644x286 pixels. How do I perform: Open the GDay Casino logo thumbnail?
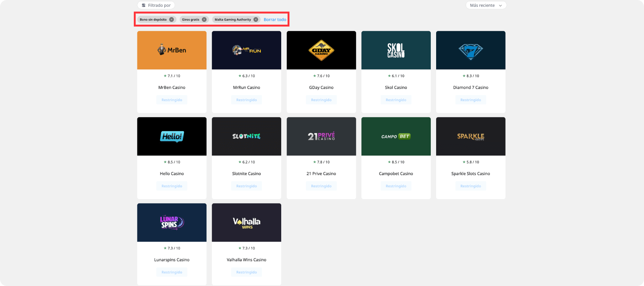pyautogui.click(x=321, y=50)
